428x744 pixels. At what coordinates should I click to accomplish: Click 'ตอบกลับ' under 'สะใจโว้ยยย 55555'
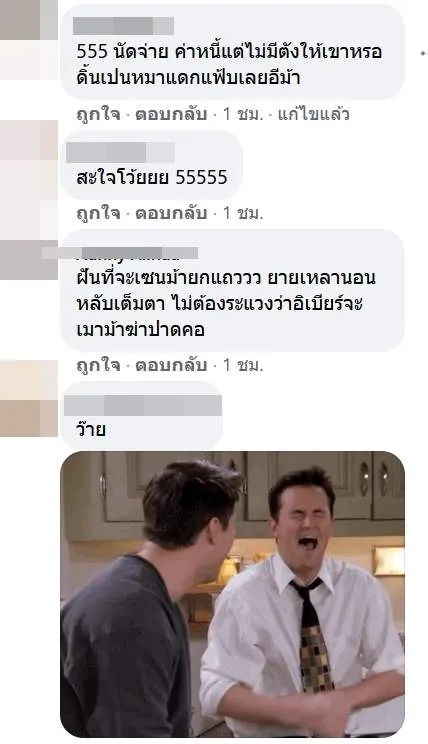(171, 214)
